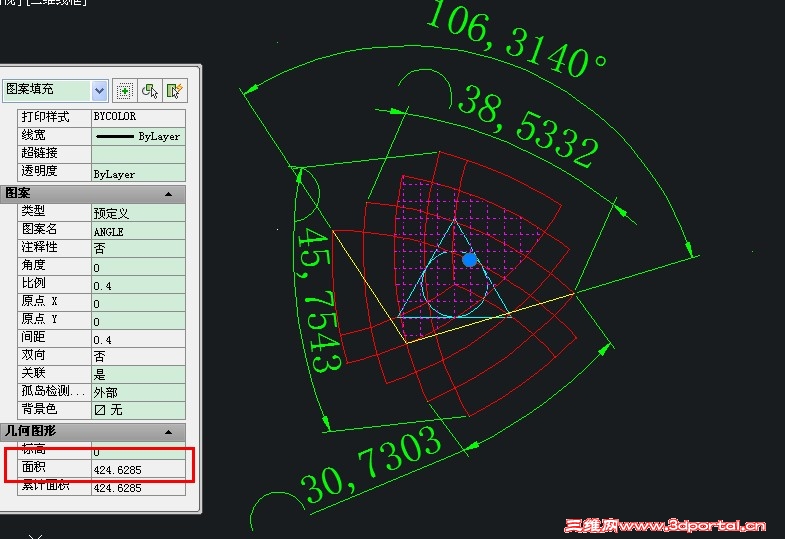Click the 间距 property label
The height and width of the screenshot is (539, 785).
[x=34, y=337]
